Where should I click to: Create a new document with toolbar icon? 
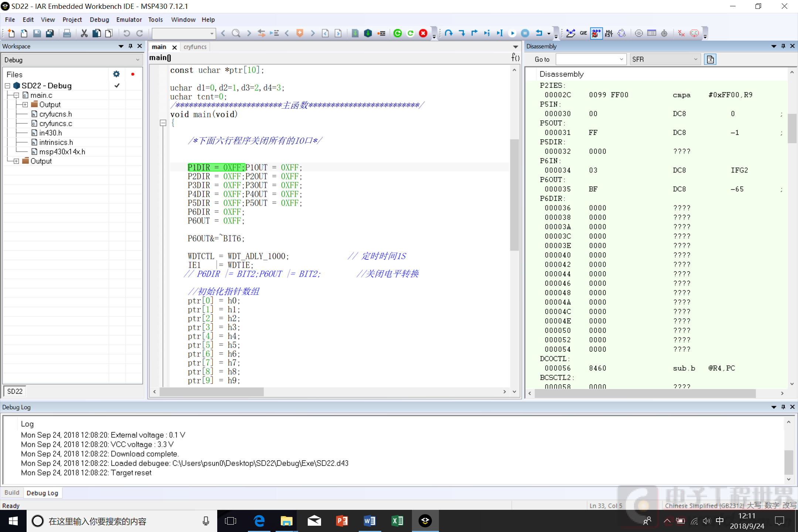pos(11,33)
